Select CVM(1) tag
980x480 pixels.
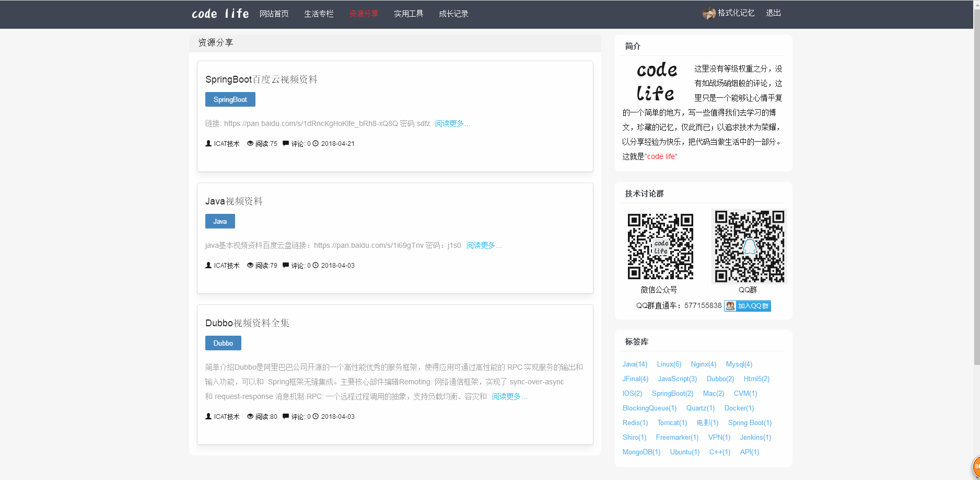click(745, 393)
